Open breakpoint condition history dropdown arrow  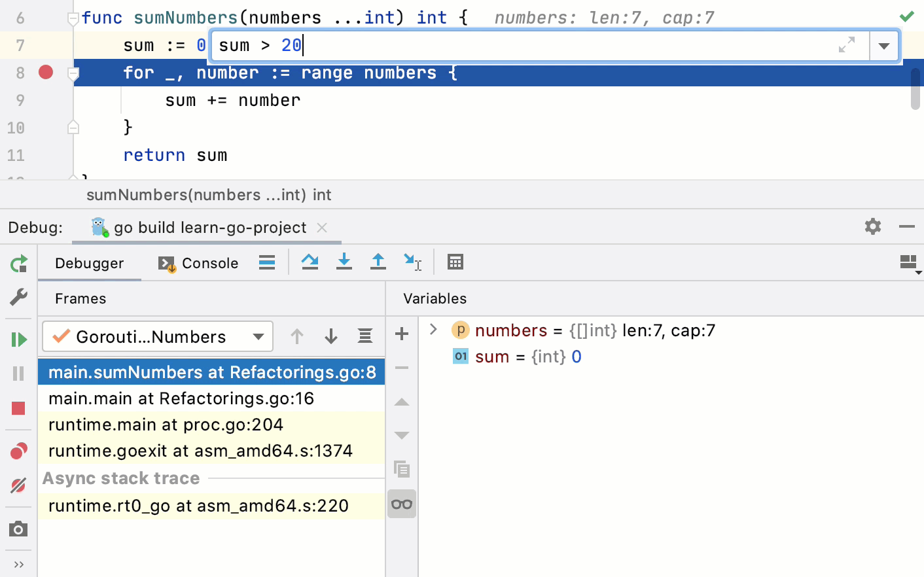883,46
